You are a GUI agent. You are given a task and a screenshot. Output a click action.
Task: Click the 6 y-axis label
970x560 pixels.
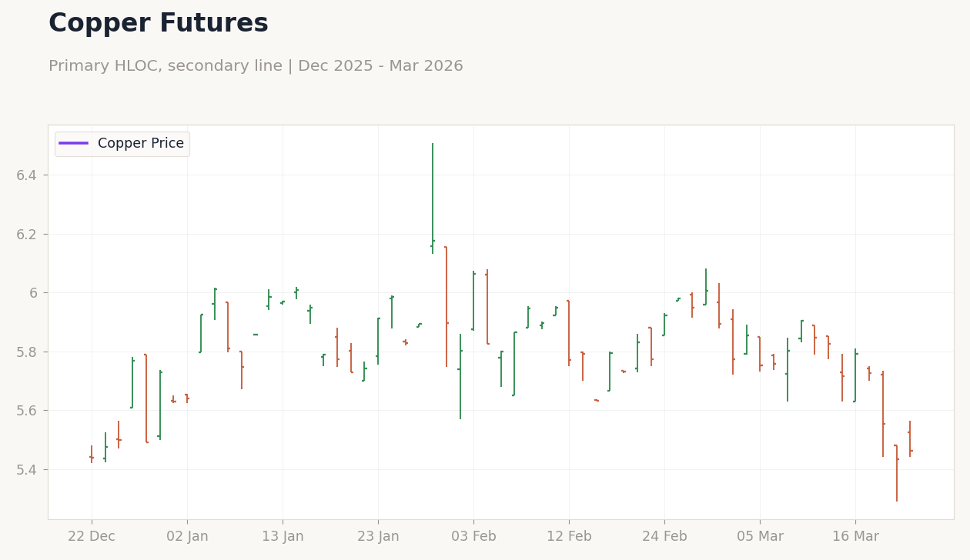(33, 293)
